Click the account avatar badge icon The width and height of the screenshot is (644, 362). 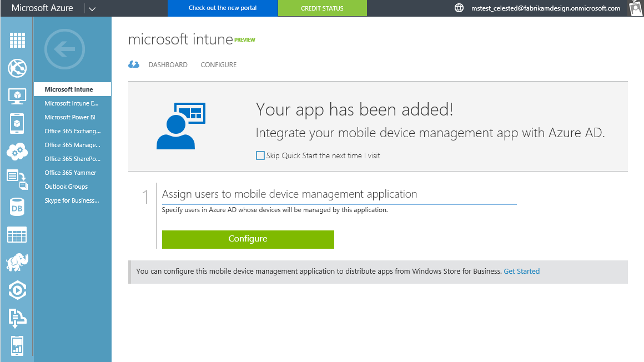pyautogui.click(x=636, y=8)
